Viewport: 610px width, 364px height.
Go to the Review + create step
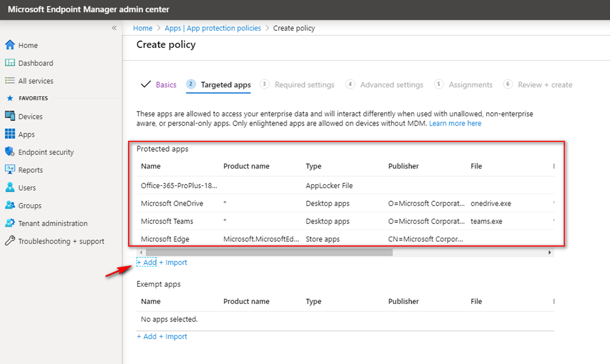click(545, 85)
